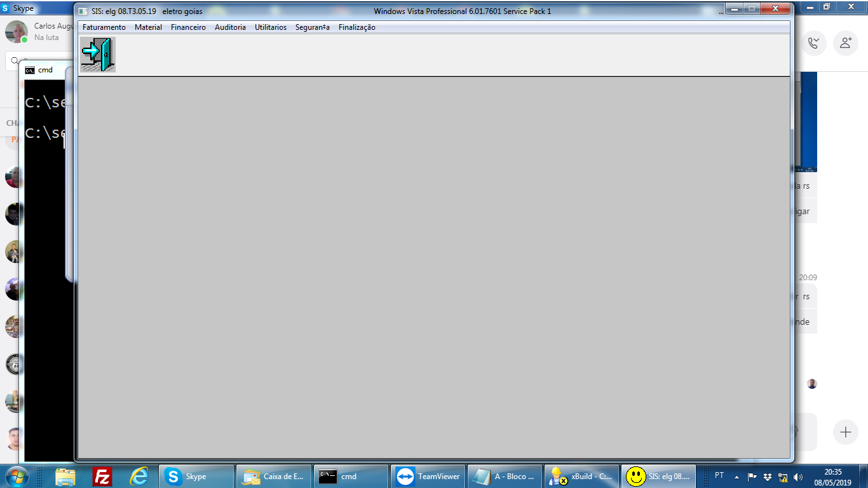
Task: Switch to the xBuild taskbar window
Action: [582, 476]
